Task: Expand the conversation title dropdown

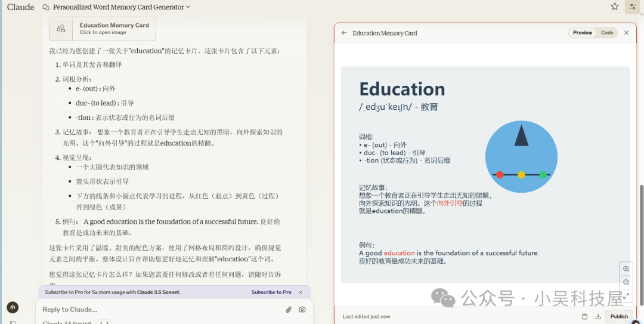Action: tap(188, 7)
